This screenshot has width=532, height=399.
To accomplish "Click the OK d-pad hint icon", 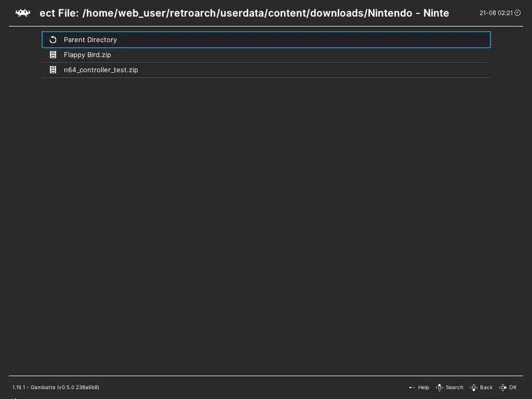I will click(503, 388).
